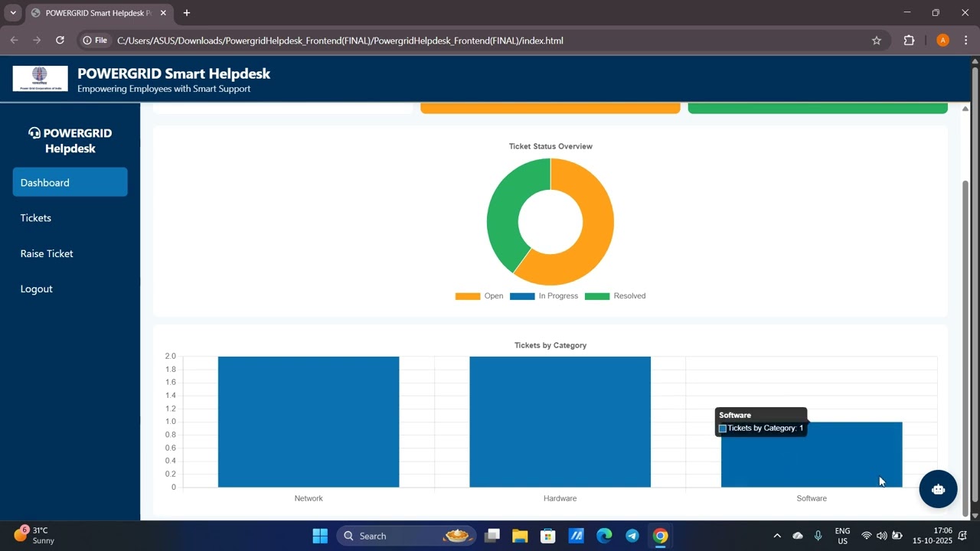
Task: Click the battery tray icon
Action: pos(897,536)
